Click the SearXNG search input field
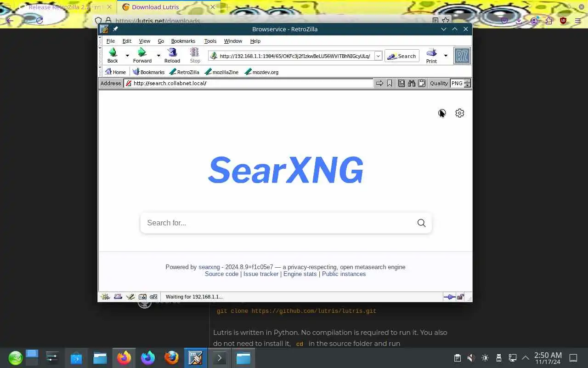This screenshot has width=588, height=368. [x=278, y=223]
